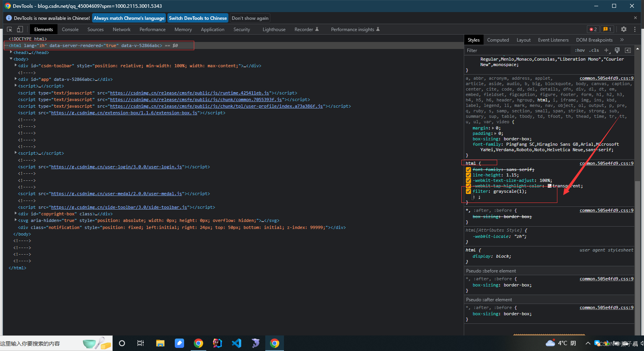Open DevTools settings gear

click(624, 29)
